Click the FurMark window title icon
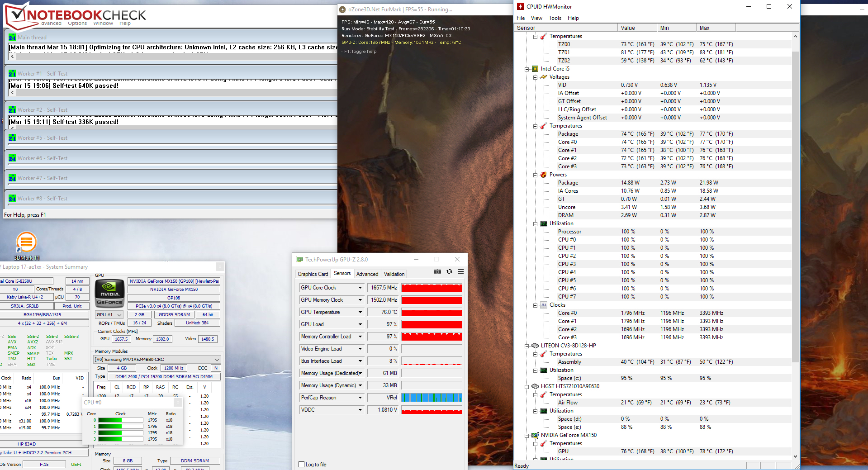Image resolution: width=868 pixels, height=470 pixels. 342,9
